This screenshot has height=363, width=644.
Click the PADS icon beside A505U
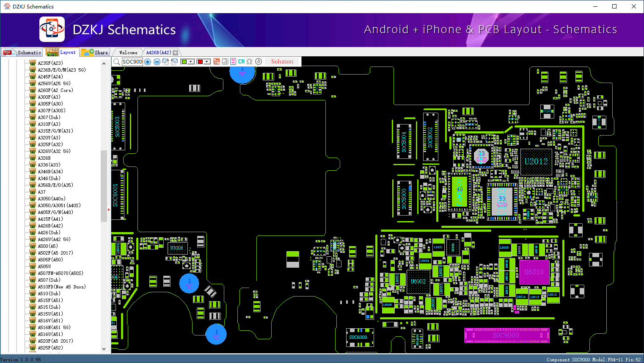pos(33,266)
